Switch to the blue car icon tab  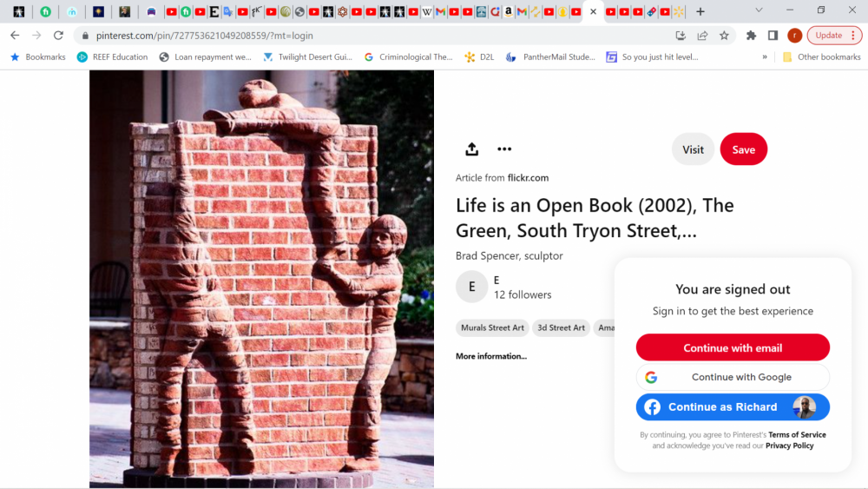pos(151,11)
